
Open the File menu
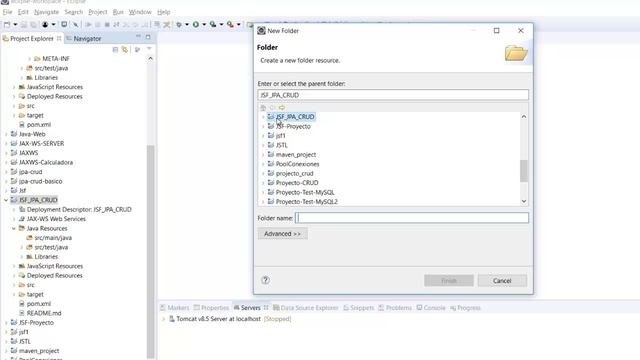[7, 12]
